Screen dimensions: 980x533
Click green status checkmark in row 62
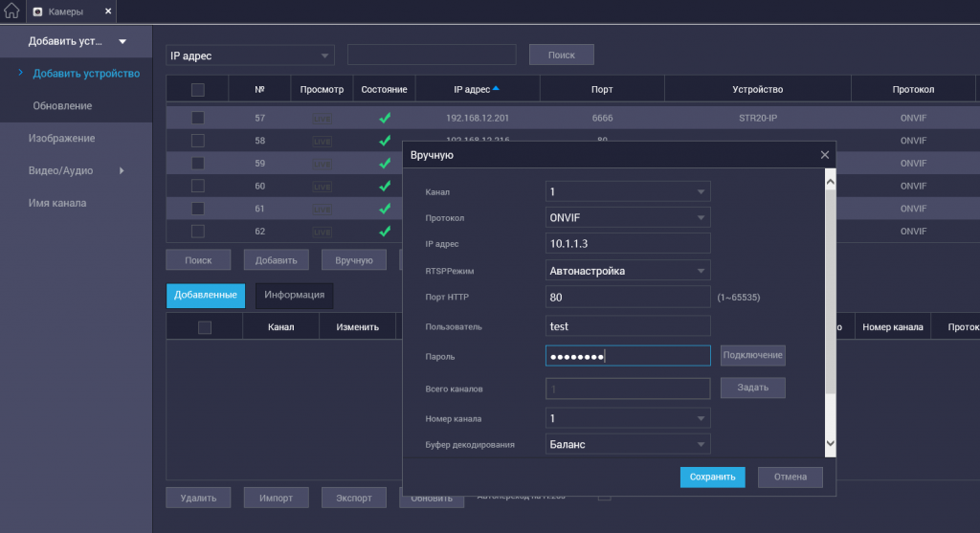pyautogui.click(x=385, y=232)
